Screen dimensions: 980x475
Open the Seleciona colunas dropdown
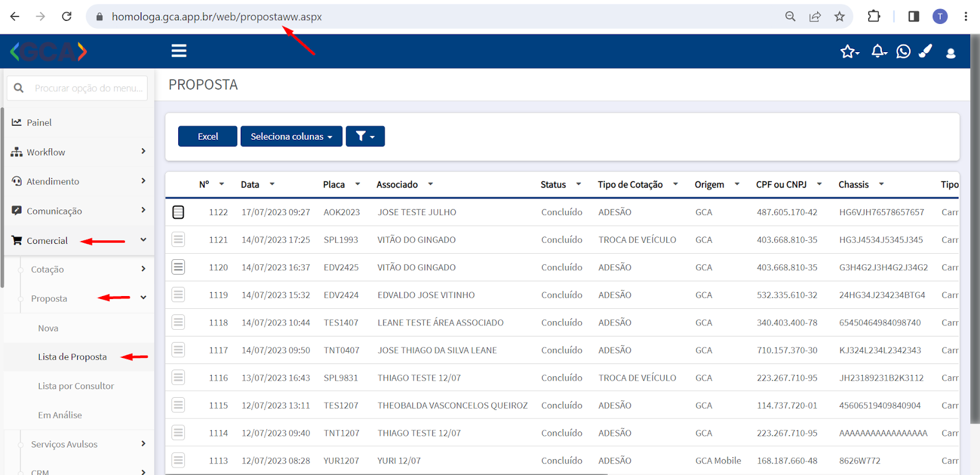tap(292, 136)
